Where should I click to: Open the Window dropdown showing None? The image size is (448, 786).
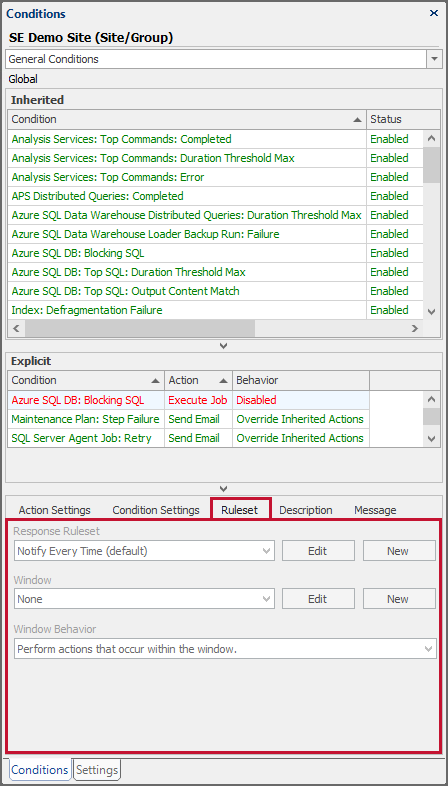[144, 599]
